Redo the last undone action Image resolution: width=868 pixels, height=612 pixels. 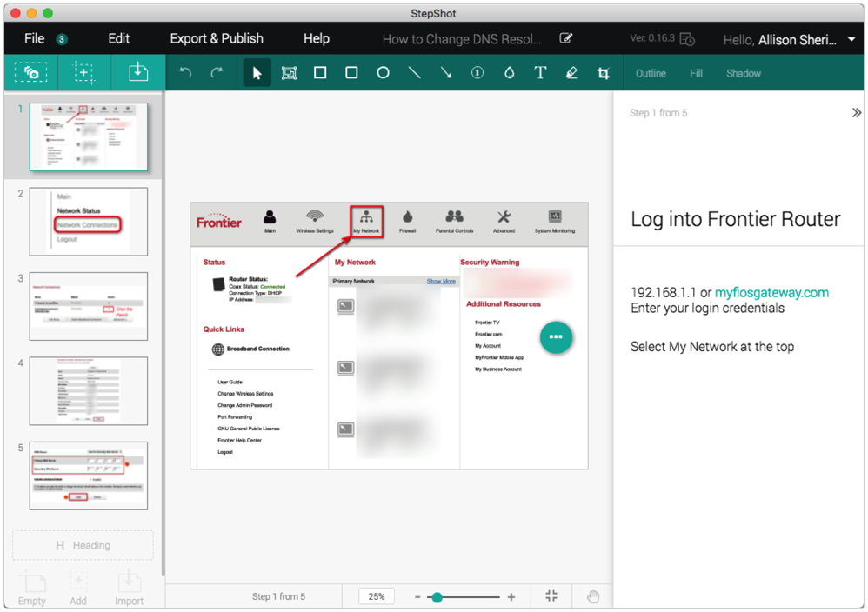click(x=217, y=72)
